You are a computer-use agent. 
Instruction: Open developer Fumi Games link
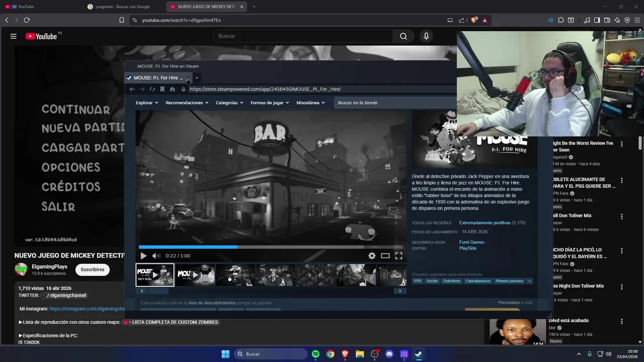pyautogui.click(x=471, y=242)
